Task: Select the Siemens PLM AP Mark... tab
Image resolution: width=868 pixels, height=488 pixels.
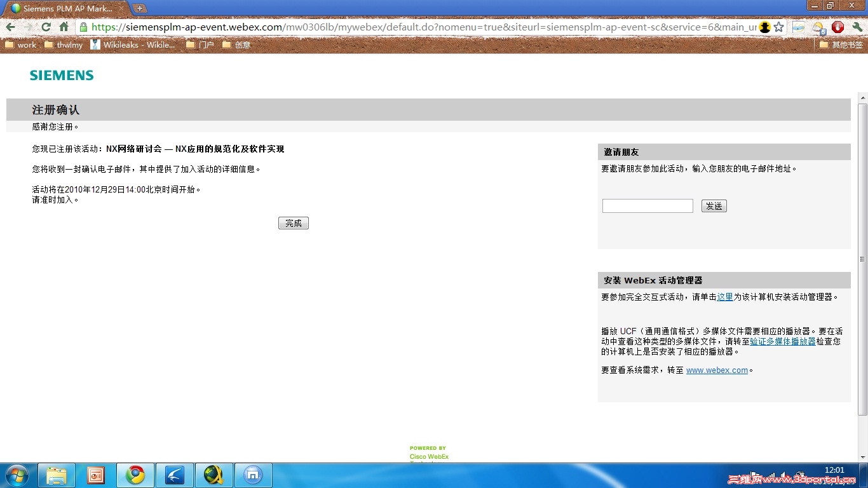Action: pos(66,8)
